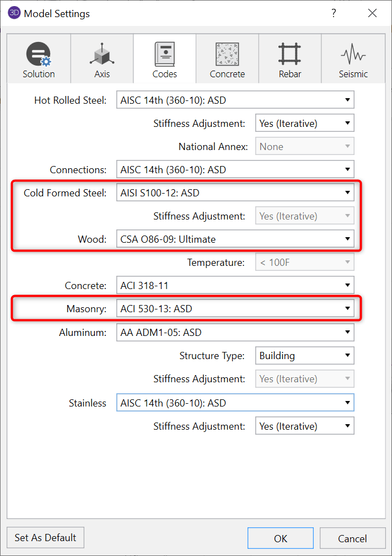Expand the Cold Formed Steel dropdown

pos(235,193)
